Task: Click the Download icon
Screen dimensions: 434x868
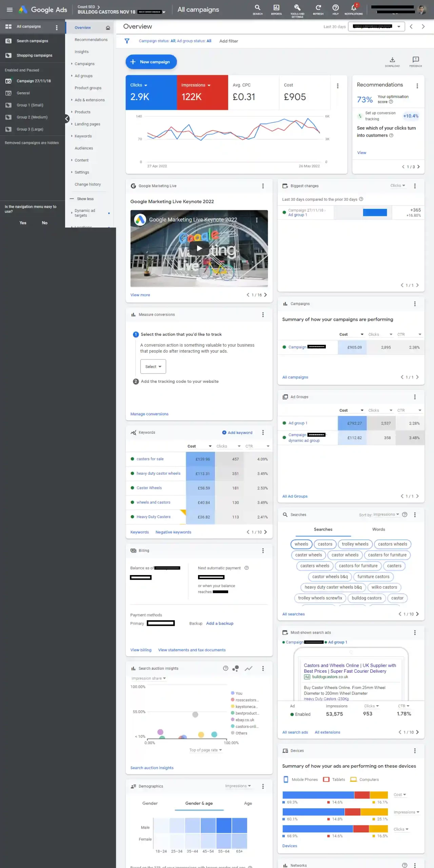Action: coord(392,61)
